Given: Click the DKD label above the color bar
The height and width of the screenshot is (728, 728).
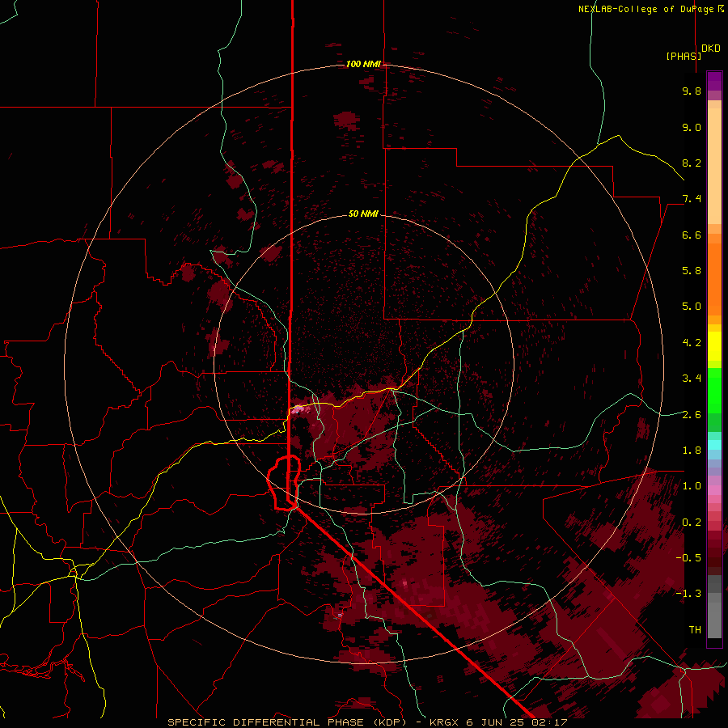Looking at the screenshot, I should tap(711, 49).
